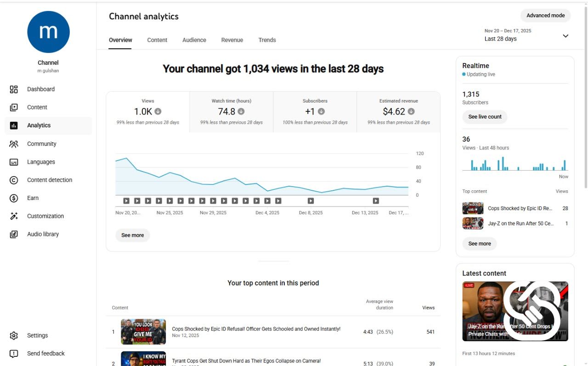
Task: Click the 'Your channel got 1,034 views' headline
Action: click(273, 69)
